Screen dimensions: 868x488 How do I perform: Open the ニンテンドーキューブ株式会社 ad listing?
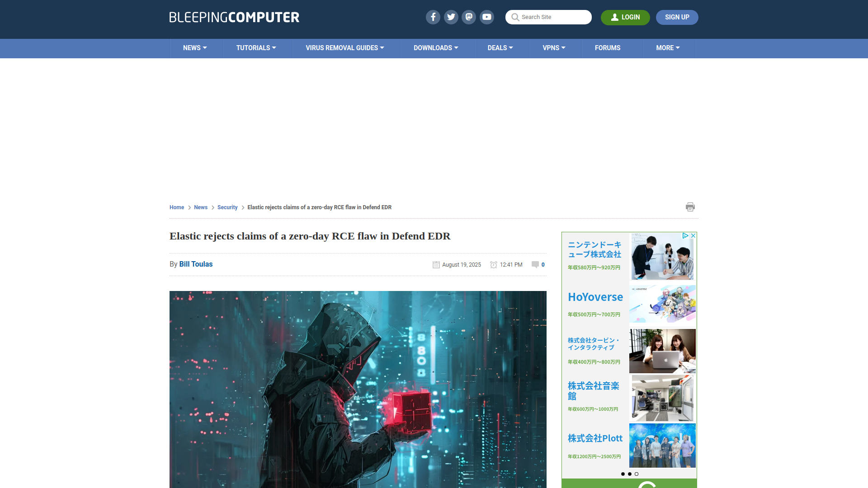click(594, 249)
